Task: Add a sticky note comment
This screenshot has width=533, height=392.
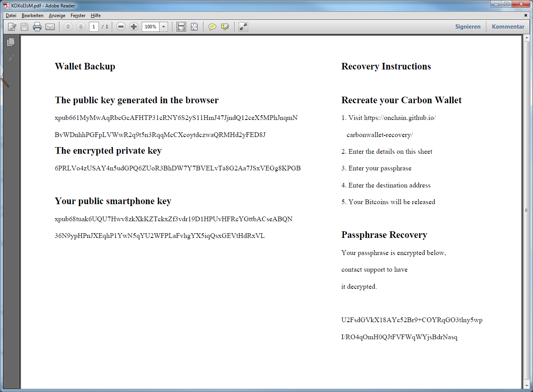Action: coord(212,27)
